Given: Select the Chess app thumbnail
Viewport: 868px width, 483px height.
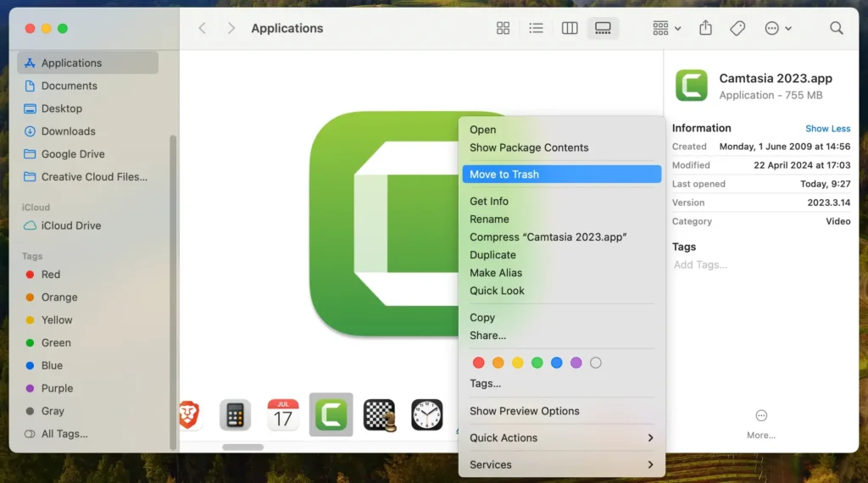Looking at the screenshot, I should pyautogui.click(x=379, y=414).
